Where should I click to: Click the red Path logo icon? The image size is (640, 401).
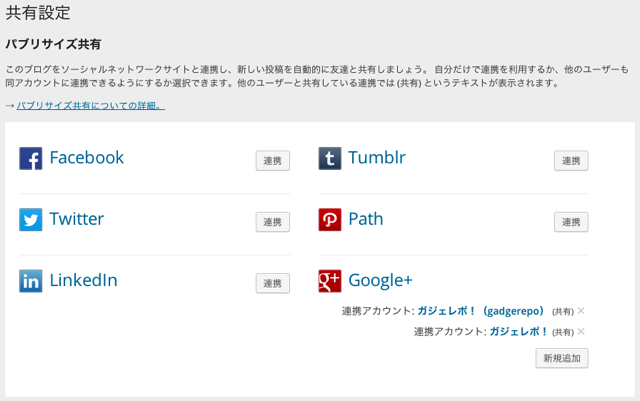(x=330, y=220)
